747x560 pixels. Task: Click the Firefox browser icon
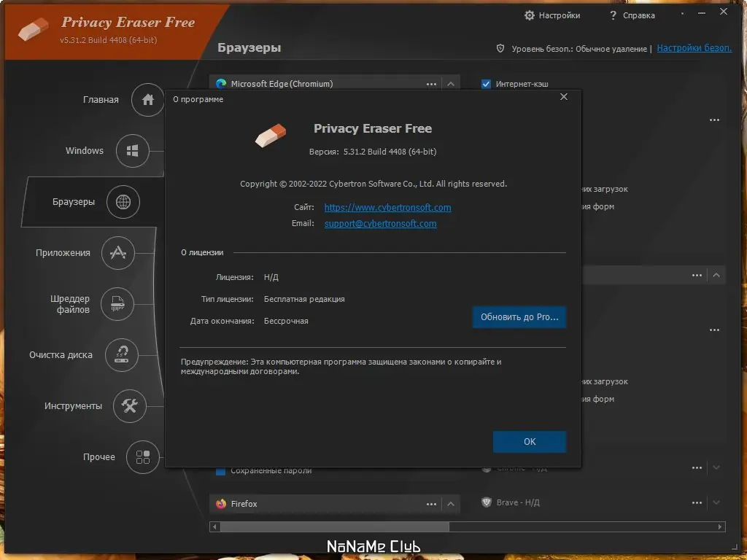click(221, 504)
